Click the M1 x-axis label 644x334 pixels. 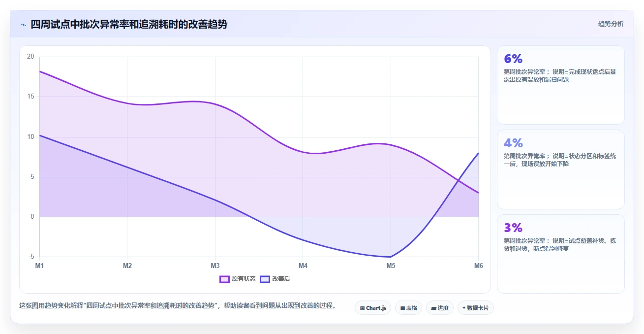[39, 266]
